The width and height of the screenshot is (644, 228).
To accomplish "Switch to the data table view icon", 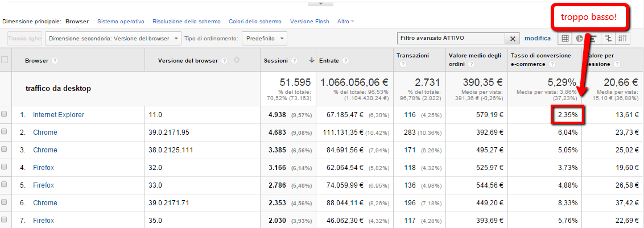I will 565,39.
